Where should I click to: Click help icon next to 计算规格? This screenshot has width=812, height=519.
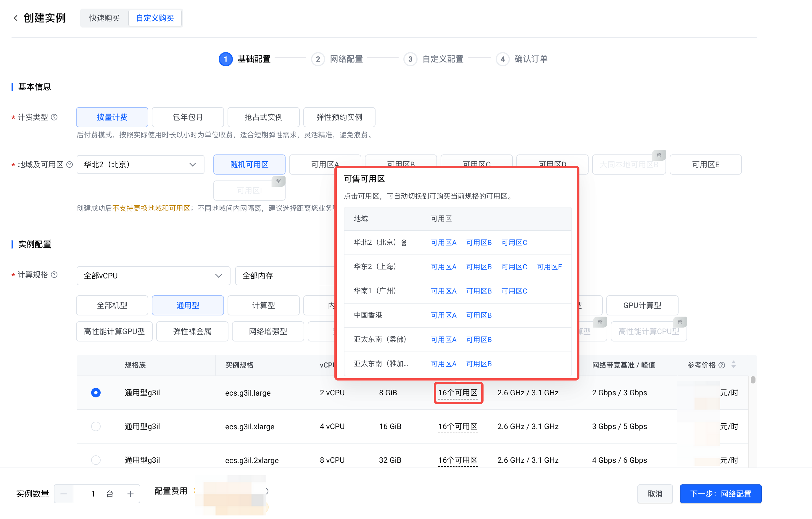[x=54, y=275]
